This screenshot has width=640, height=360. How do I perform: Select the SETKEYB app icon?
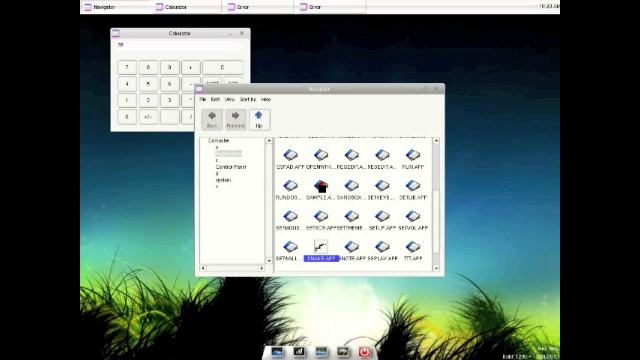[x=382, y=189]
